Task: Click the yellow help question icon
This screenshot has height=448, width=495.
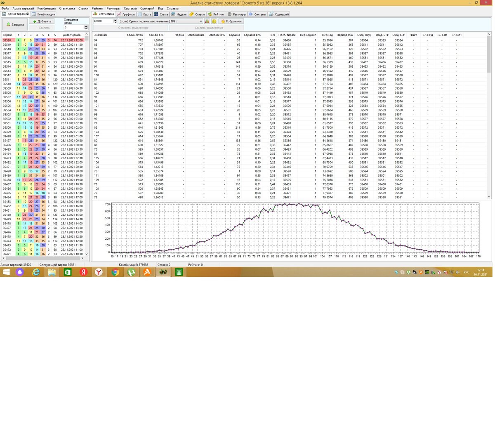Action: pyautogui.click(x=214, y=21)
